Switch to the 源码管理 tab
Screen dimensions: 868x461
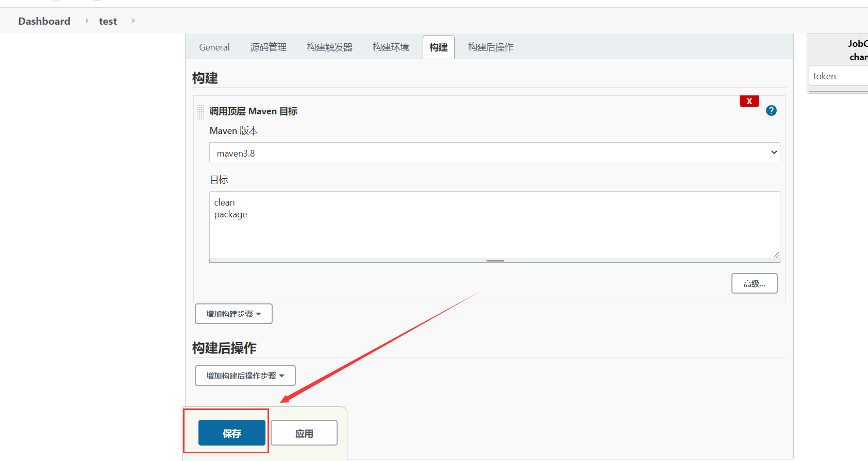point(269,47)
